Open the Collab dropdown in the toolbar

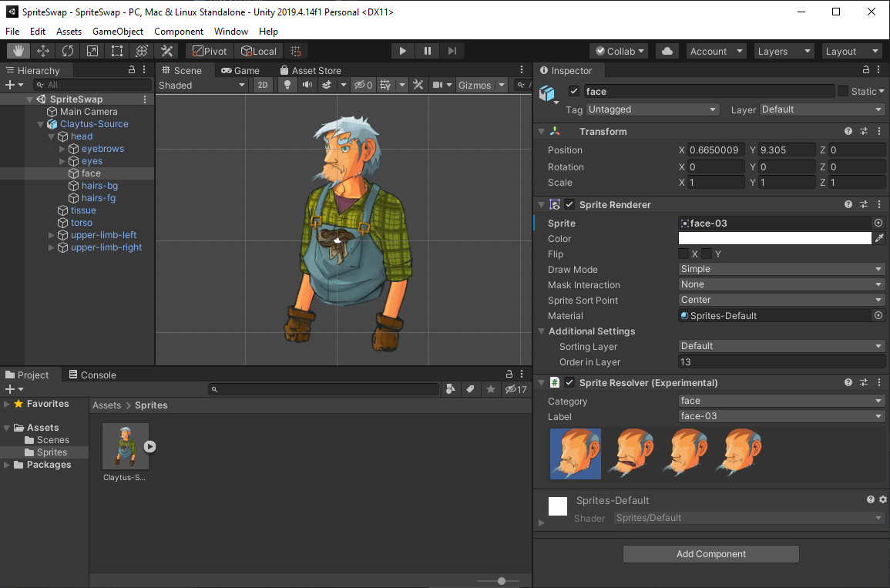(618, 51)
